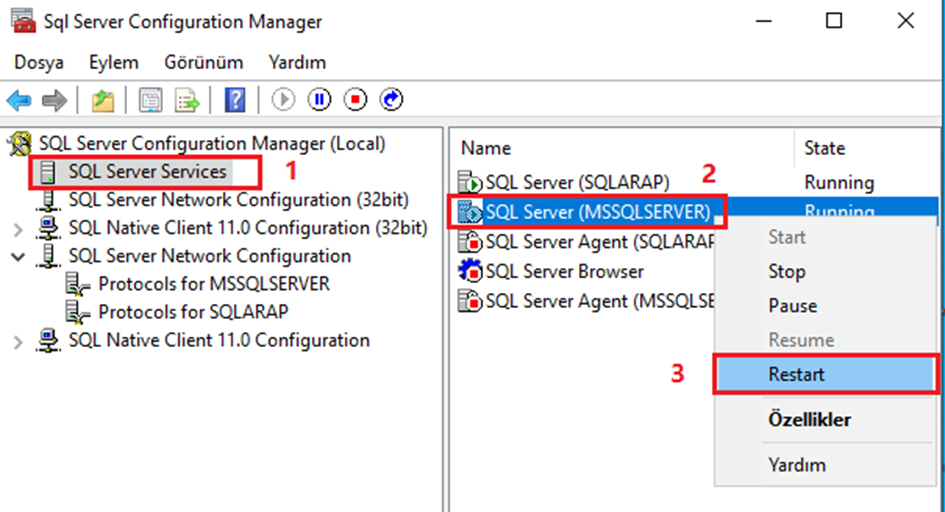Screen dimensions: 945x512
Task: Click the SQL Server (MSSQLSERVER) service icon
Action: pos(470,212)
